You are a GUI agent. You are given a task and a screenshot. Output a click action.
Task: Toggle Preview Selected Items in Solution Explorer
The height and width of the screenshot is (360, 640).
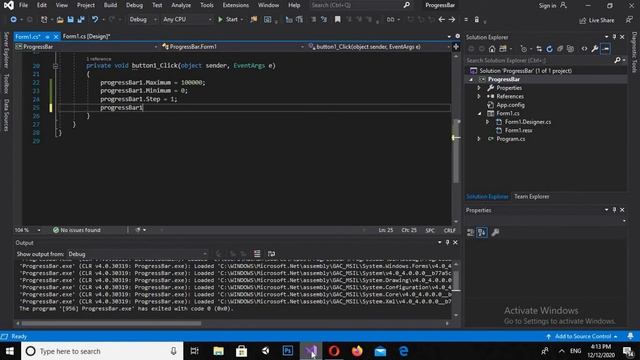pyautogui.click(x=606, y=49)
